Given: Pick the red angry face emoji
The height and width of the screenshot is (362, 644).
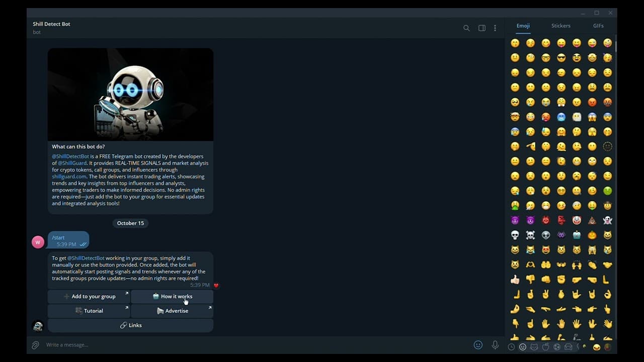Looking at the screenshot, I should [592, 102].
